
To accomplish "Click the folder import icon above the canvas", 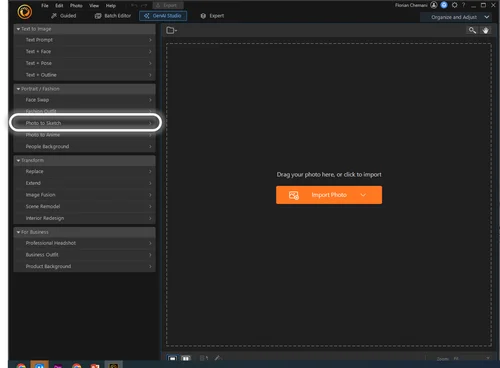I will pos(171,30).
